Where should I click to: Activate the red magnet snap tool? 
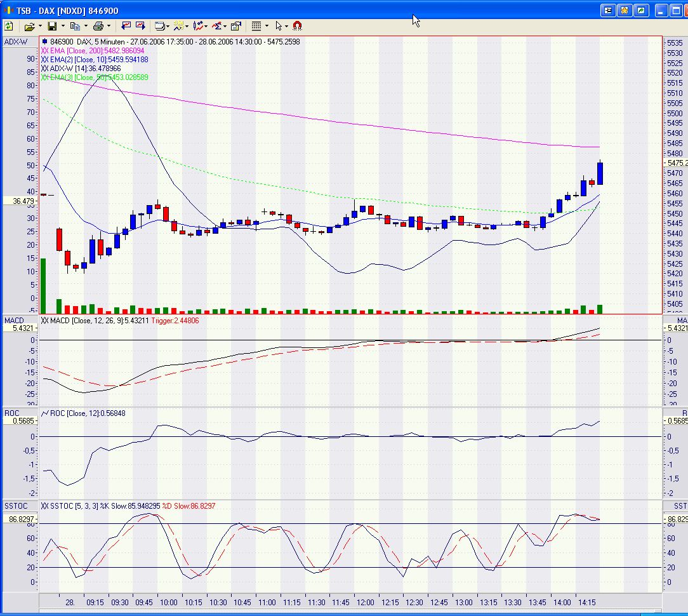tap(297, 26)
